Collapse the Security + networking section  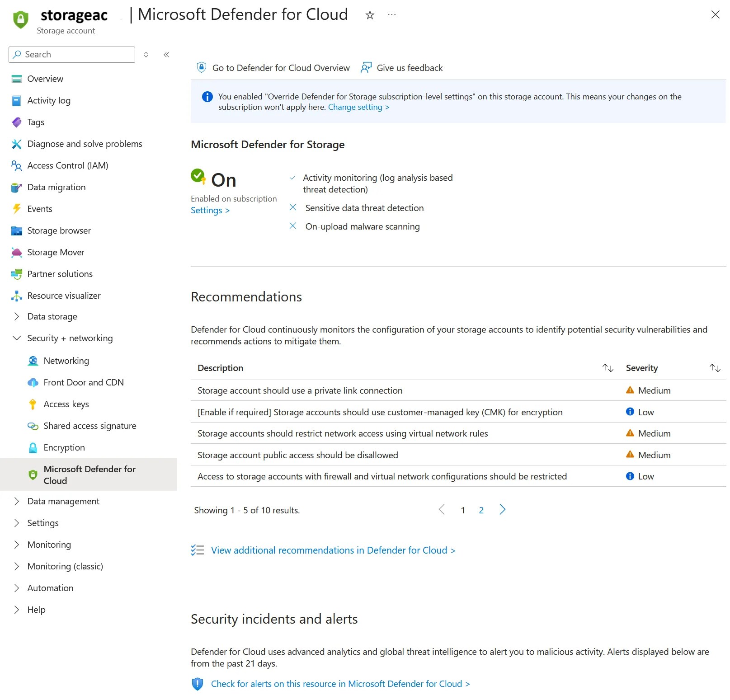tap(17, 338)
